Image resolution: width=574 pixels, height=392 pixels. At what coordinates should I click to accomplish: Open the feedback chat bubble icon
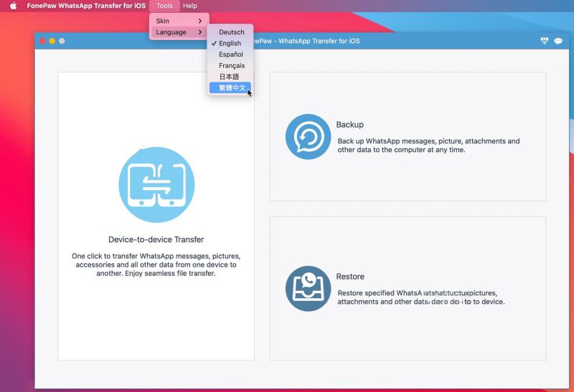(558, 41)
